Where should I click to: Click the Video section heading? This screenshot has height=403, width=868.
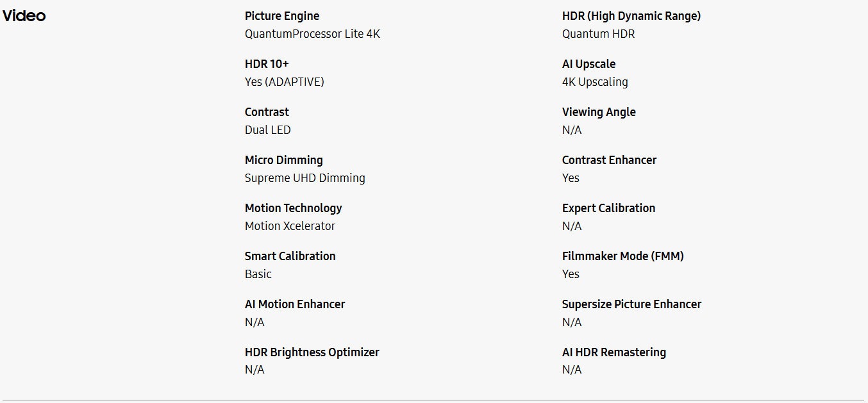click(x=24, y=16)
